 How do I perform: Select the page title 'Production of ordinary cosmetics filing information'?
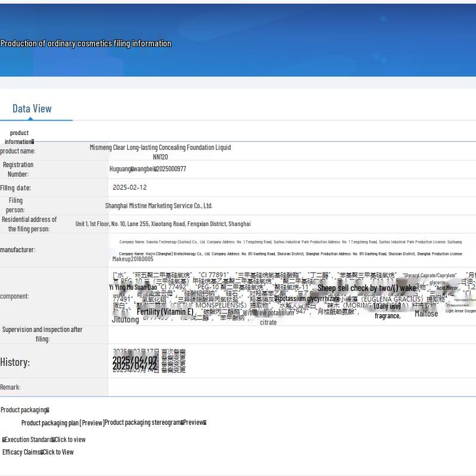[86, 43]
